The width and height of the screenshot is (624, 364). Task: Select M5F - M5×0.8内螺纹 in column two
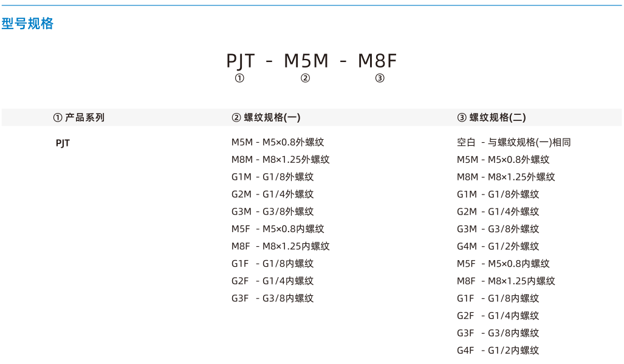click(278, 228)
